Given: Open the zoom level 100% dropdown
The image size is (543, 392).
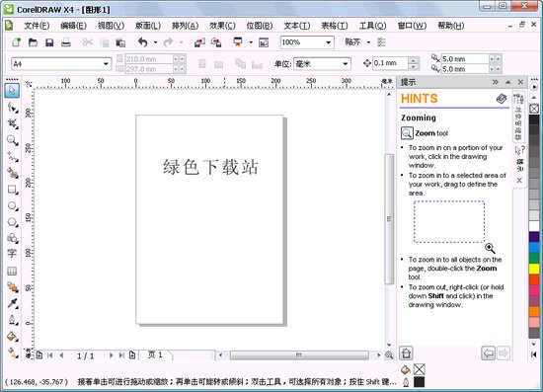Looking at the screenshot, I should [328, 42].
